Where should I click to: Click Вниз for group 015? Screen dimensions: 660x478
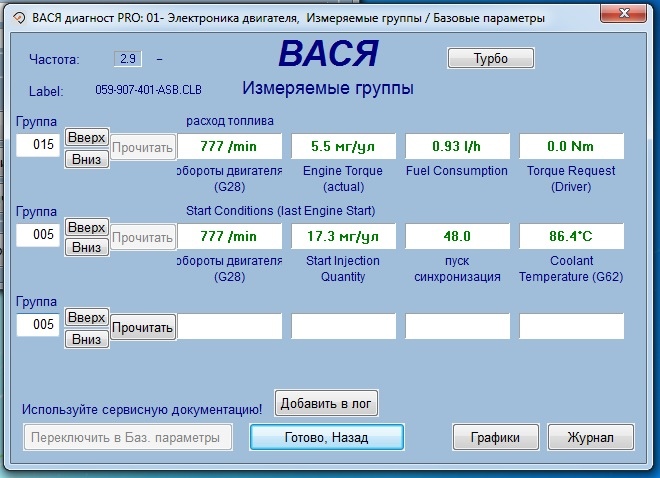pyautogui.click(x=87, y=159)
